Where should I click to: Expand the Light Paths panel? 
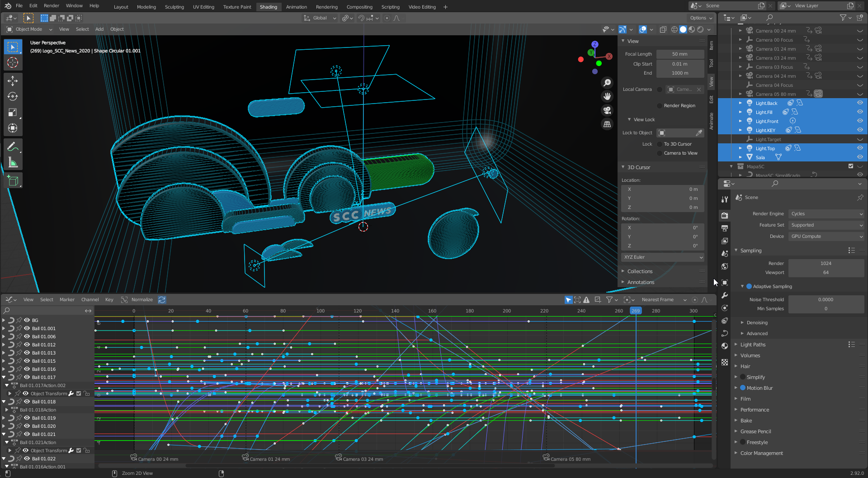[753, 345]
